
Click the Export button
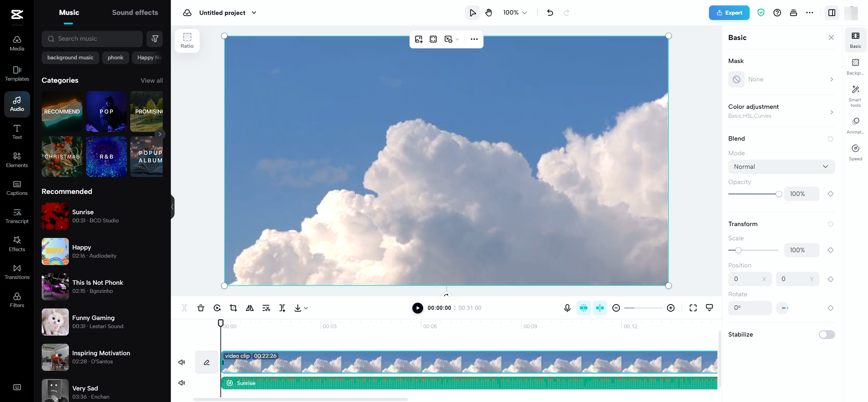[x=729, y=13]
